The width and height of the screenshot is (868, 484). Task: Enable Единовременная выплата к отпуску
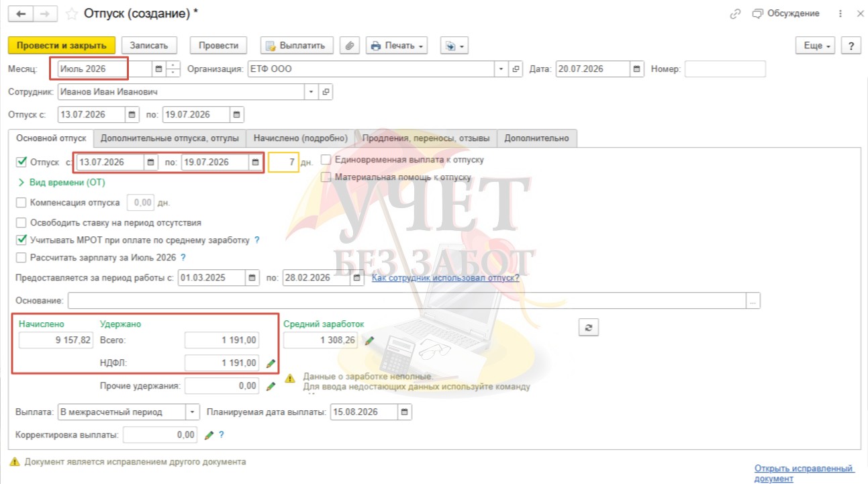(x=326, y=160)
